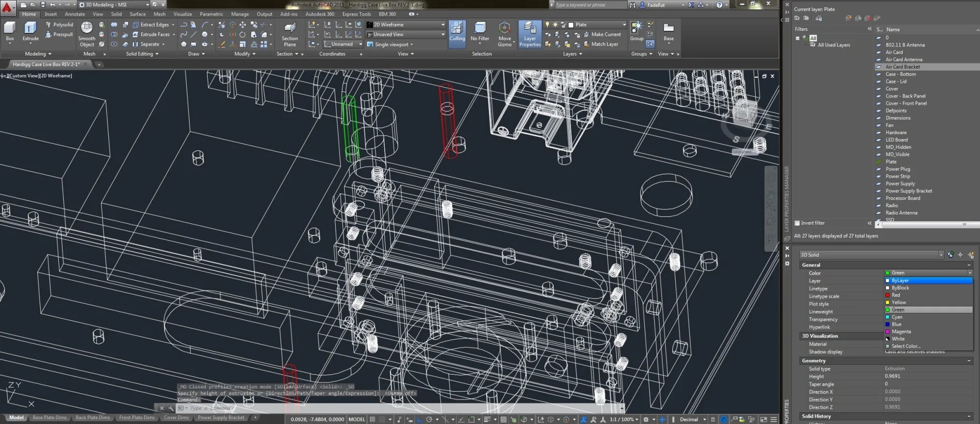The image size is (980, 424).
Task: Enable the Invert filter checkbox
Action: [x=797, y=223]
